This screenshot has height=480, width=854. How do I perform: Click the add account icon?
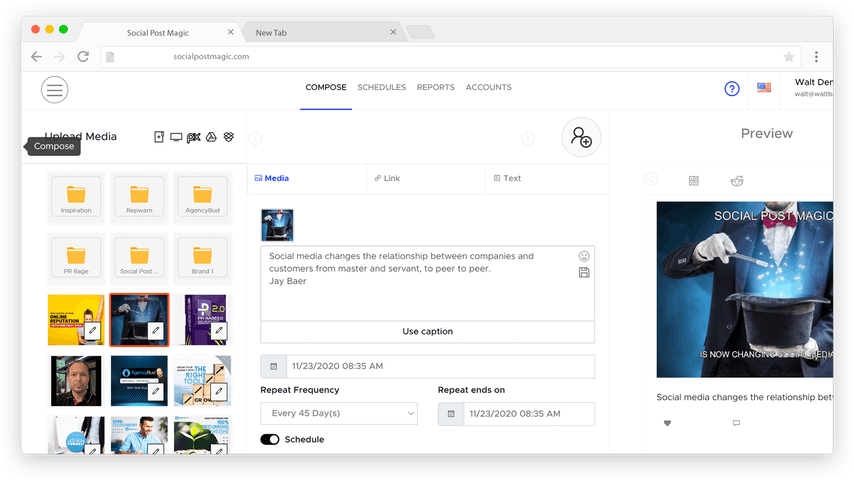point(581,137)
